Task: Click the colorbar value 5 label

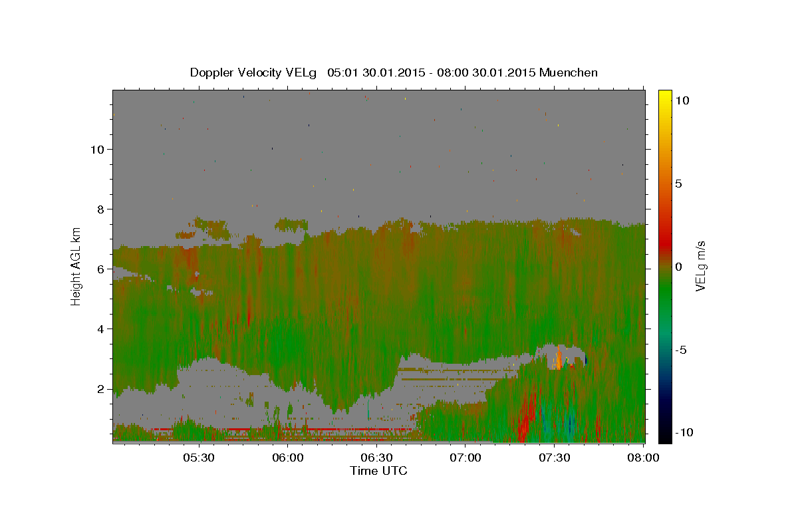Action: [678, 183]
